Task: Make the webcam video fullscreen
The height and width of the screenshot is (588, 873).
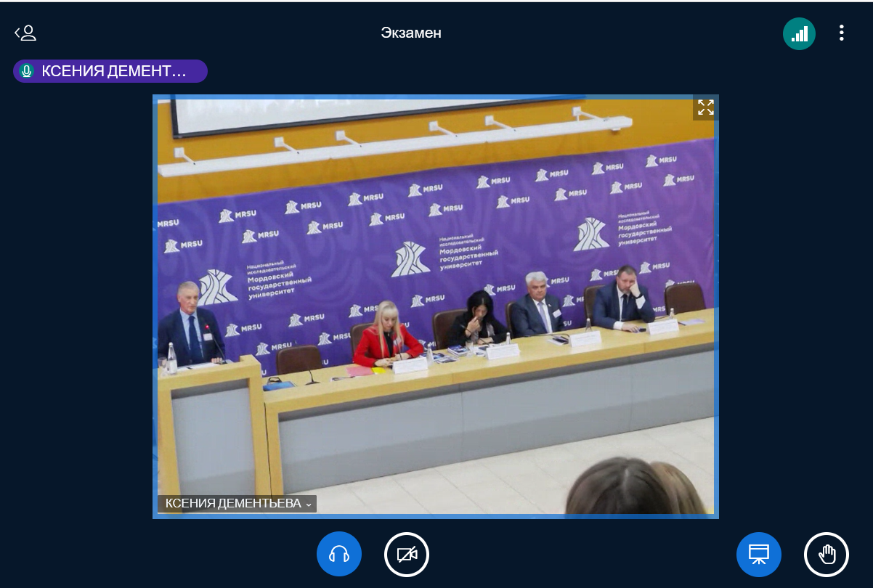Action: [705, 108]
